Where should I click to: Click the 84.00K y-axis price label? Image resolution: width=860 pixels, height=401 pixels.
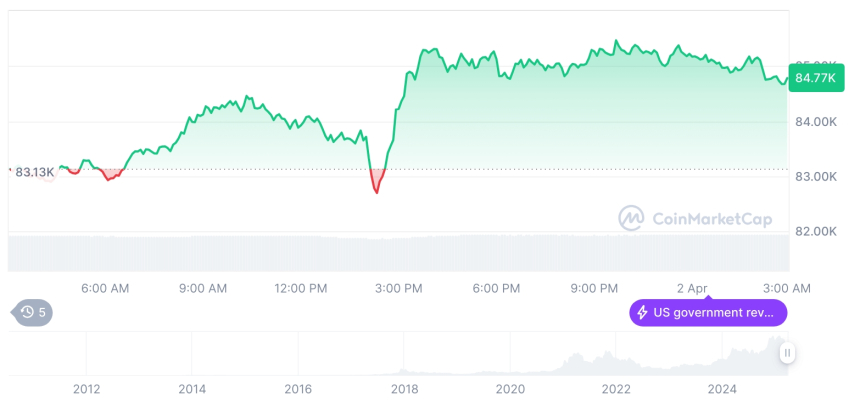[x=813, y=122]
